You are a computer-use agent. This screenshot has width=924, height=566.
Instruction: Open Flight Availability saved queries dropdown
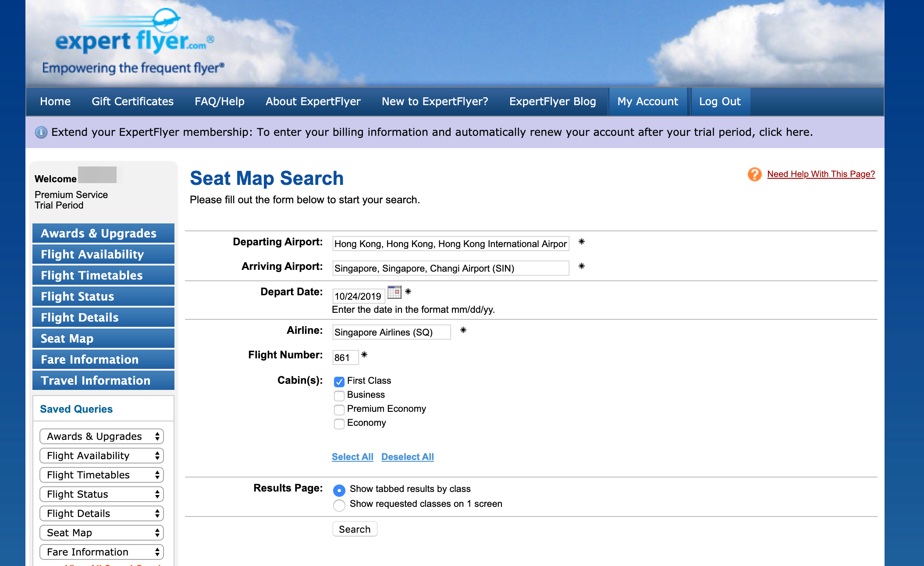[x=102, y=456]
